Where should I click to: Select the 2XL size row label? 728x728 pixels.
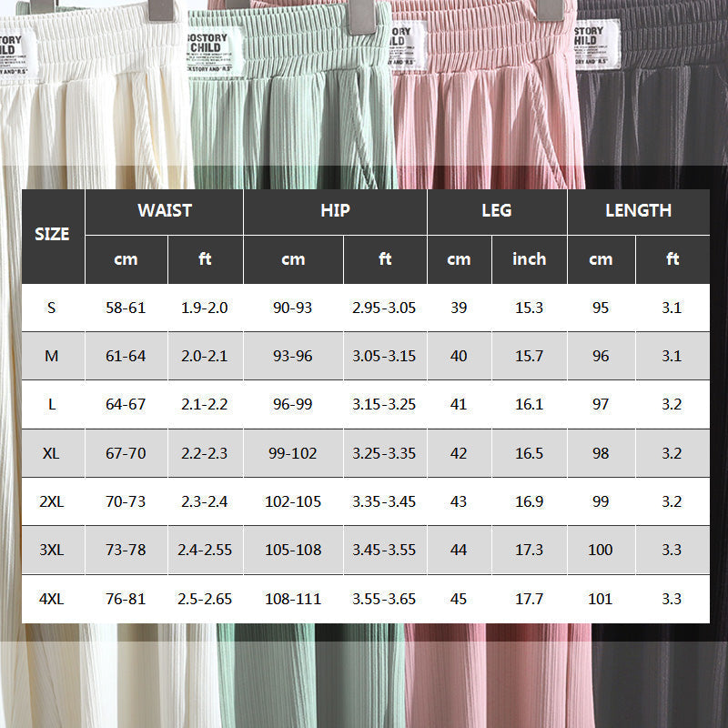tap(52, 501)
